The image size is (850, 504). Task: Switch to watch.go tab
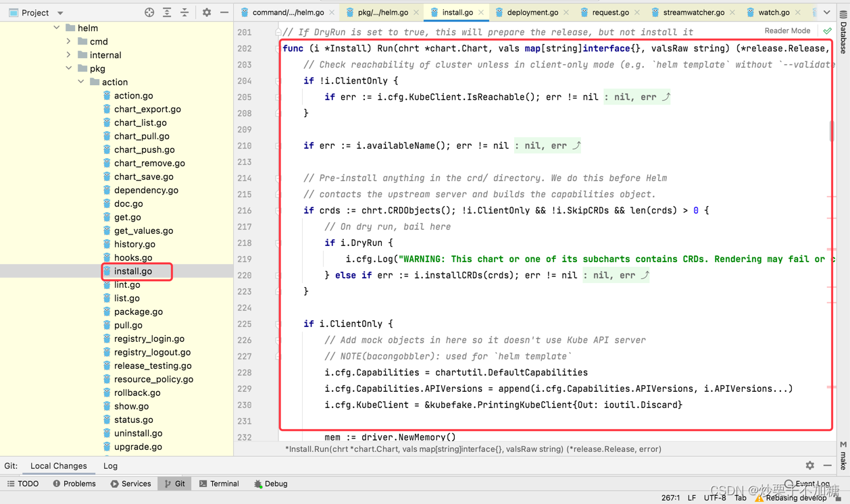[x=774, y=12]
